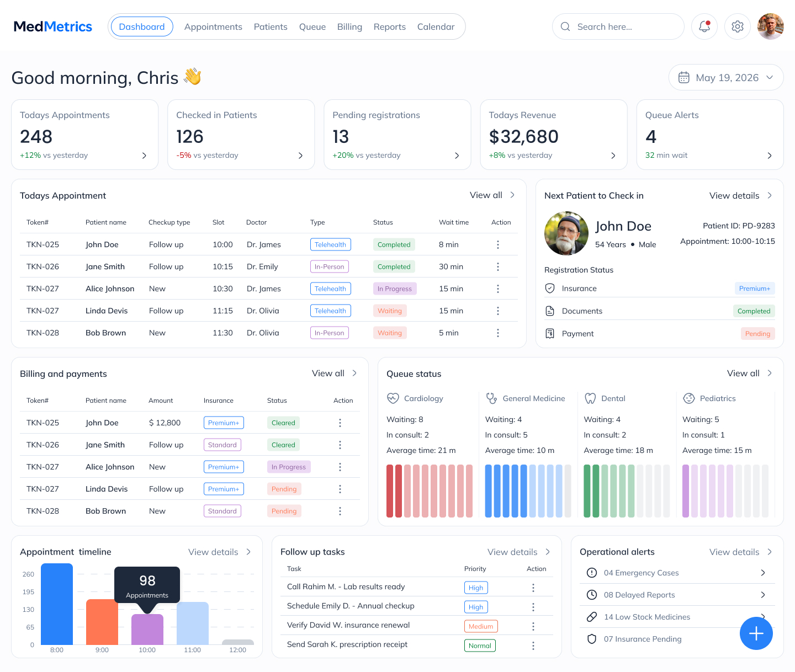View details of Follow up tasks
This screenshot has width=795, height=672.
[519, 552]
